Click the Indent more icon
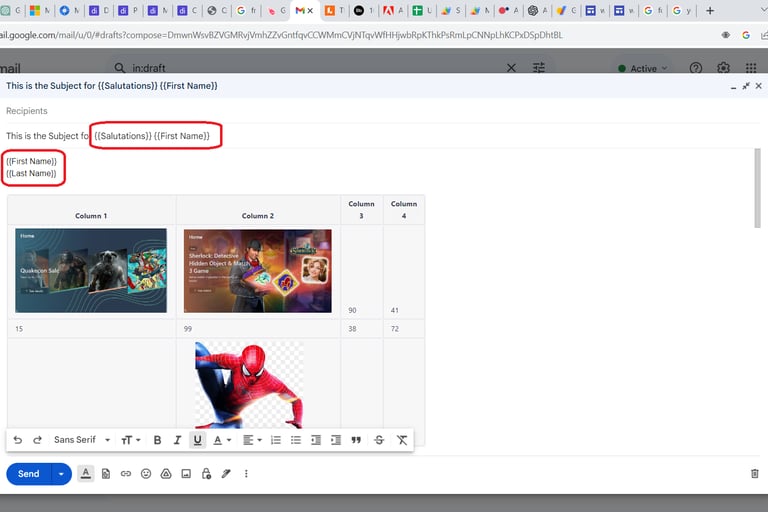The image size is (768, 512). point(336,440)
